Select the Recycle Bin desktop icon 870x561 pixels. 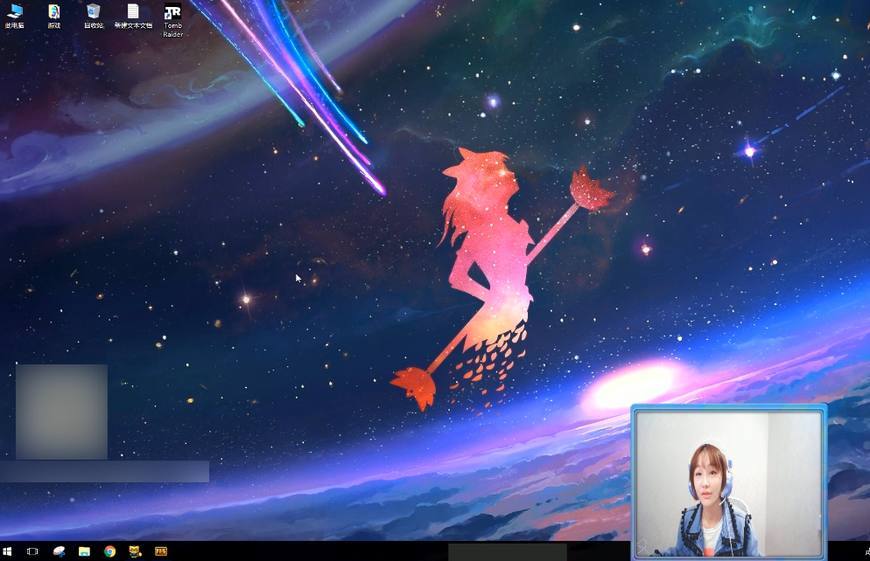pyautogui.click(x=93, y=13)
